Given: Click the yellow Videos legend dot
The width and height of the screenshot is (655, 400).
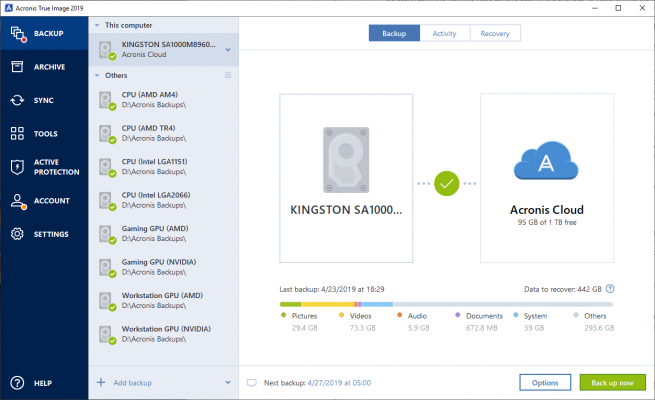Looking at the screenshot, I should pyautogui.click(x=341, y=315).
